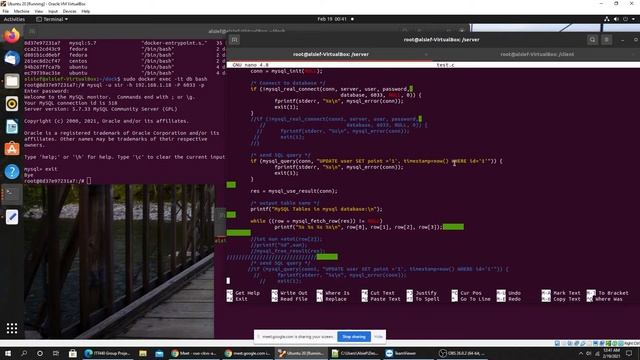Click the Windows taskbar clock
The image size is (640, 360).
coord(610,353)
